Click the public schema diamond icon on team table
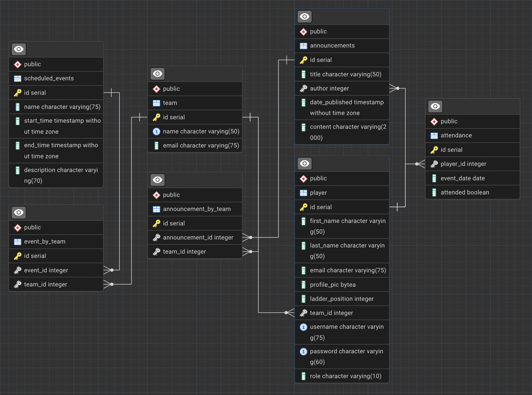 click(156, 89)
